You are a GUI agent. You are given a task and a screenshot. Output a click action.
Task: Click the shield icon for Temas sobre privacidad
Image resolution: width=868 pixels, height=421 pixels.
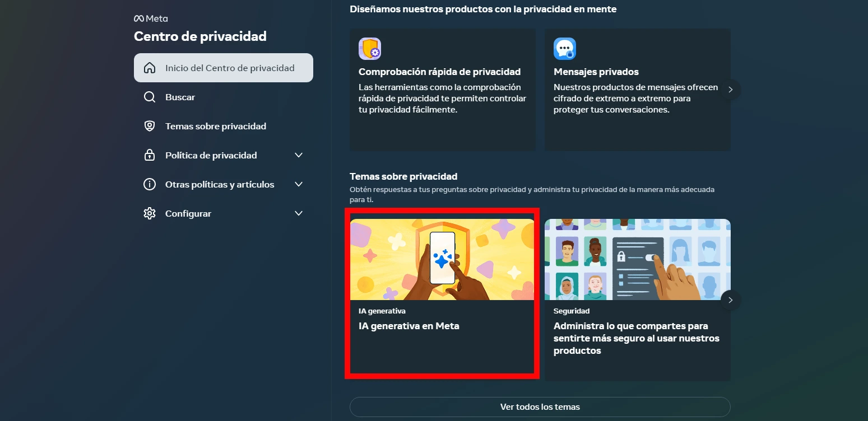pos(150,126)
